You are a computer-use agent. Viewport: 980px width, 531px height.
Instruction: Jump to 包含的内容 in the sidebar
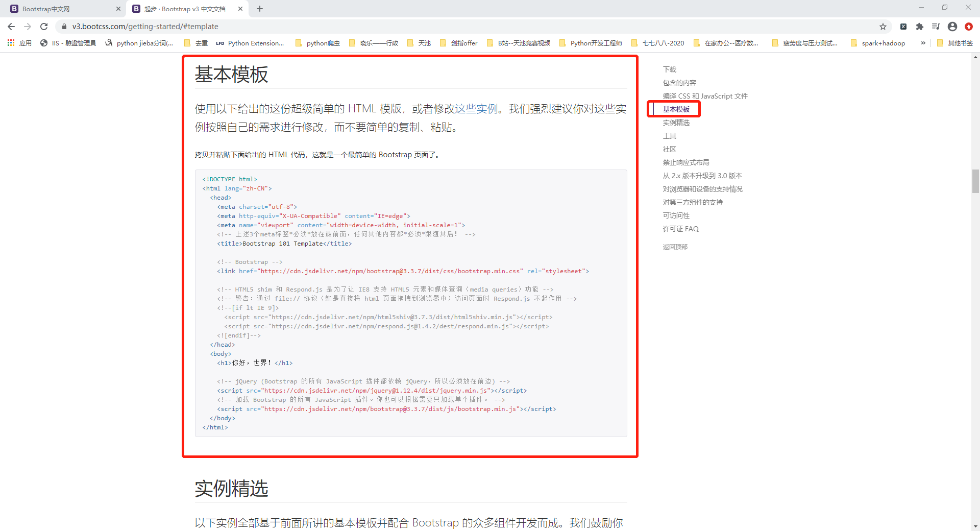[x=679, y=83]
